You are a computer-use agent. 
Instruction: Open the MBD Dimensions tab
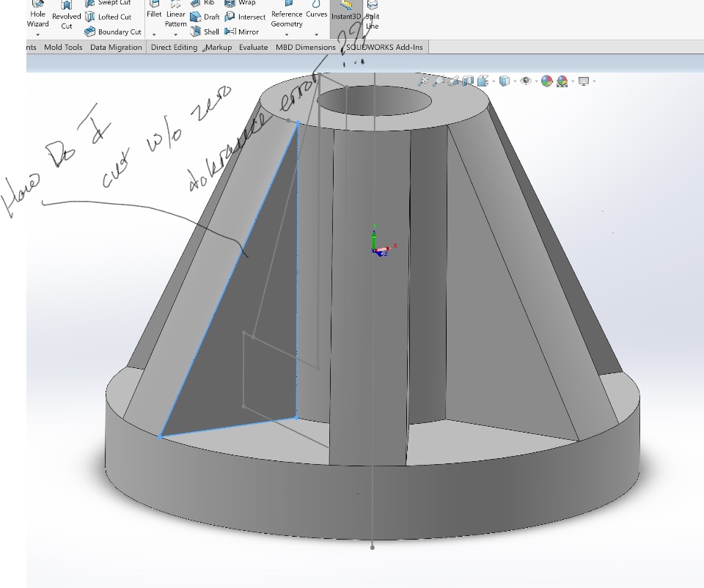point(306,47)
